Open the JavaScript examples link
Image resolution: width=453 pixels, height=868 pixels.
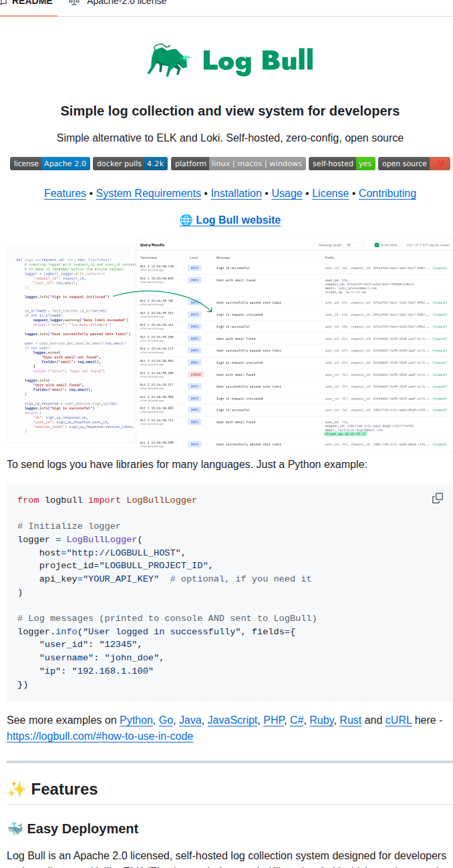(x=233, y=720)
